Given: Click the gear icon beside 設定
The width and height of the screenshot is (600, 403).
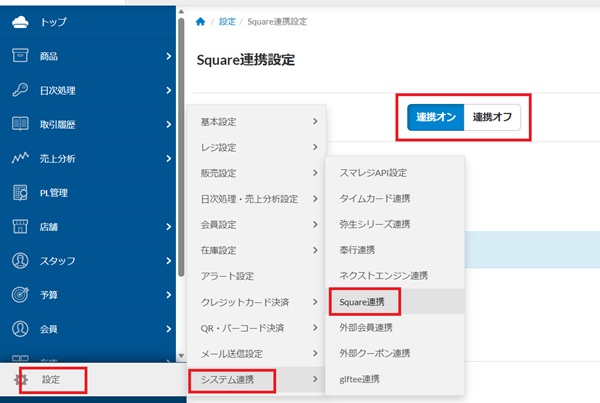Looking at the screenshot, I should [21, 380].
